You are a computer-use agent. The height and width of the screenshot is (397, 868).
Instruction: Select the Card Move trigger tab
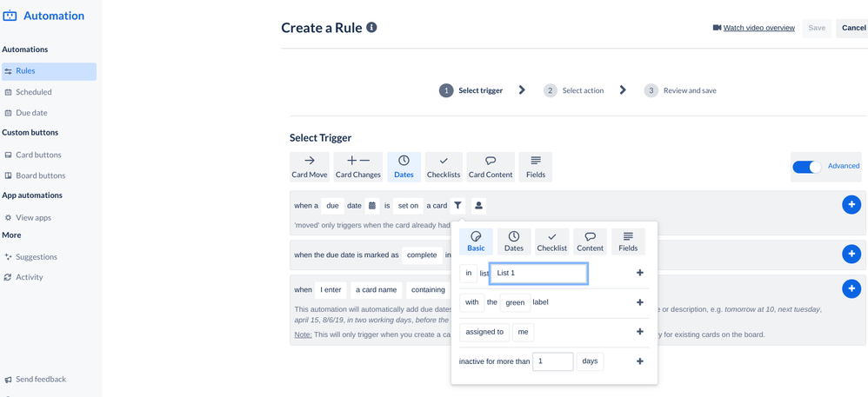[x=310, y=167]
